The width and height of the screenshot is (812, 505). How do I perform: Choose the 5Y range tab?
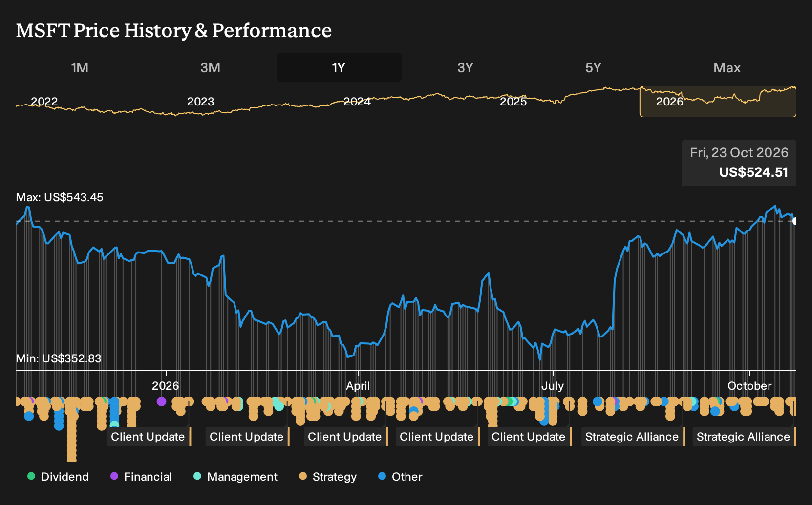593,67
